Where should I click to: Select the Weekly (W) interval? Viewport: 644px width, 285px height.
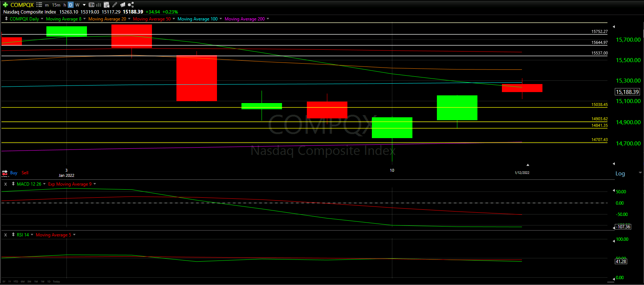[77, 5]
